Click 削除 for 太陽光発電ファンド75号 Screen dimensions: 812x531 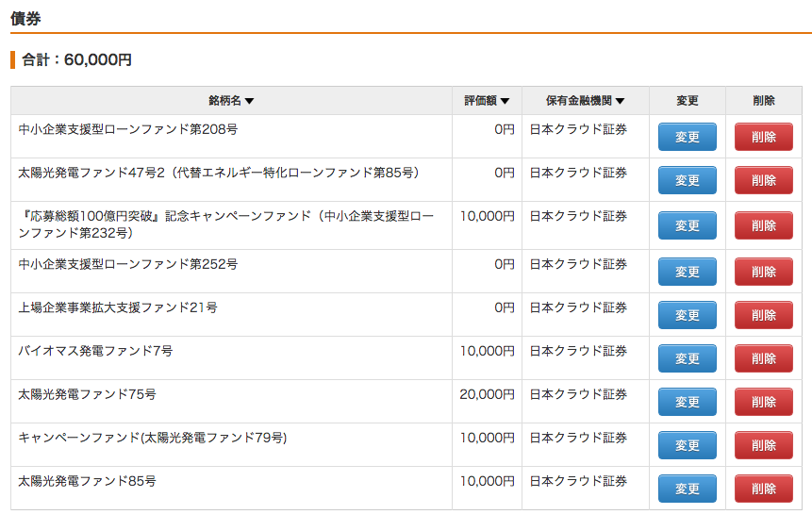[x=764, y=402]
